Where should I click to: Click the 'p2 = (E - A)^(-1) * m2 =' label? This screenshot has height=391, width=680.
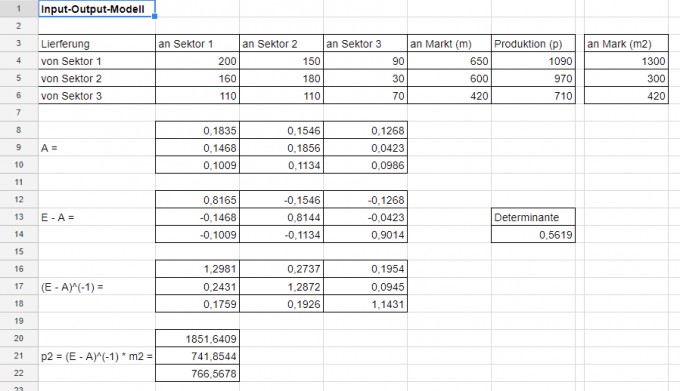click(x=97, y=356)
